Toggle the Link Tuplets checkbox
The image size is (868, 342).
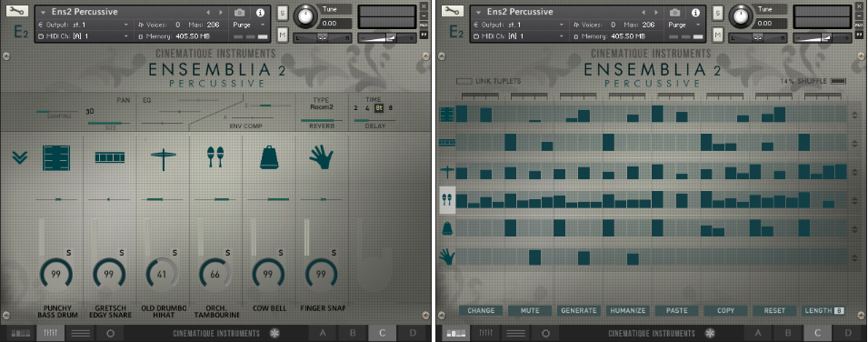pyautogui.click(x=464, y=82)
